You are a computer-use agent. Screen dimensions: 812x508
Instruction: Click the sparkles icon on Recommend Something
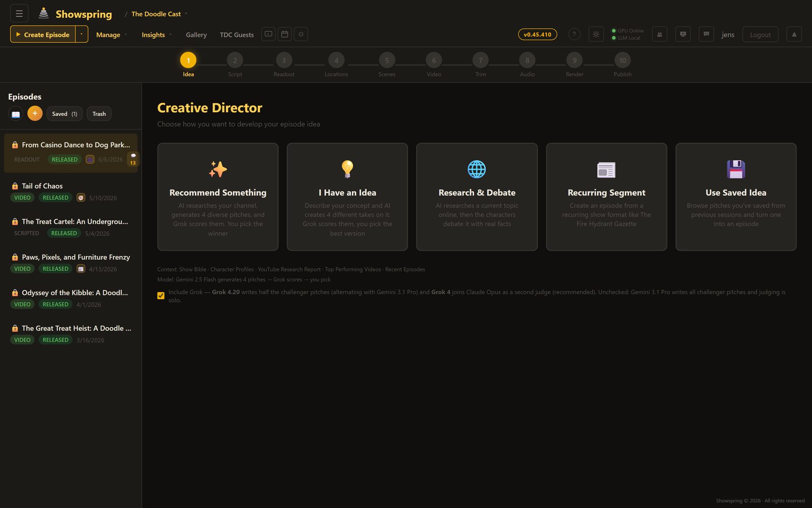coord(218,169)
